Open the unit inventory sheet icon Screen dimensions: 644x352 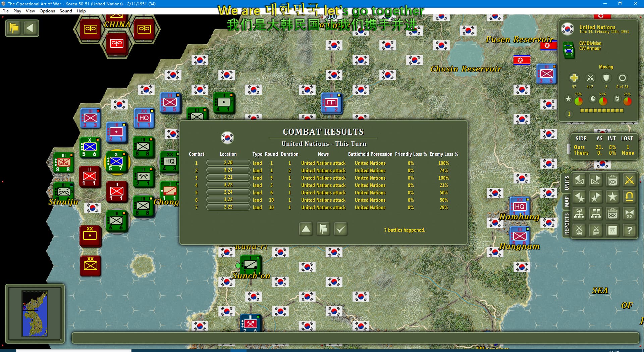click(x=612, y=230)
